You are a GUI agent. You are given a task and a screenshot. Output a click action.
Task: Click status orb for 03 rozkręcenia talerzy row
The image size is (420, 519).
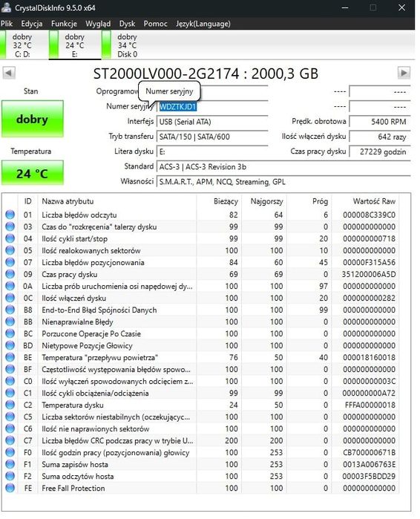10,226
